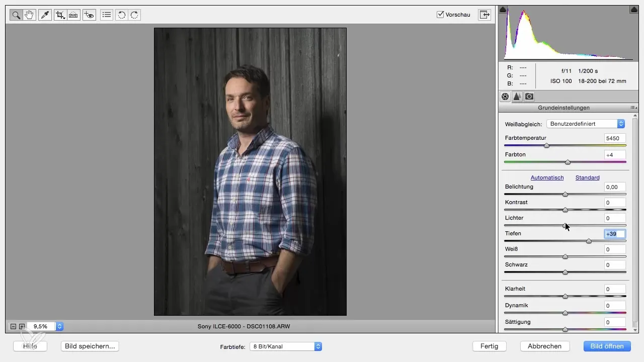Select the Hand tool

pyautogui.click(x=29, y=15)
